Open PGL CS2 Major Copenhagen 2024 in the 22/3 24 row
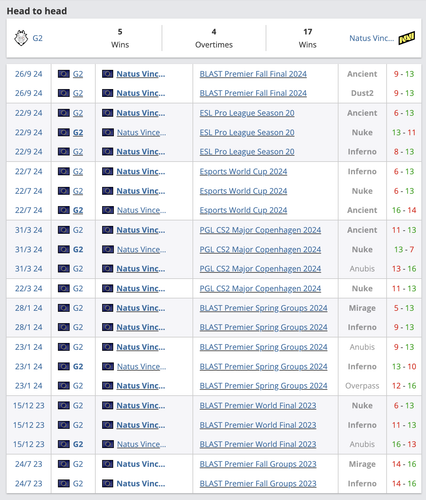The width and height of the screenshot is (426, 500). (260, 288)
